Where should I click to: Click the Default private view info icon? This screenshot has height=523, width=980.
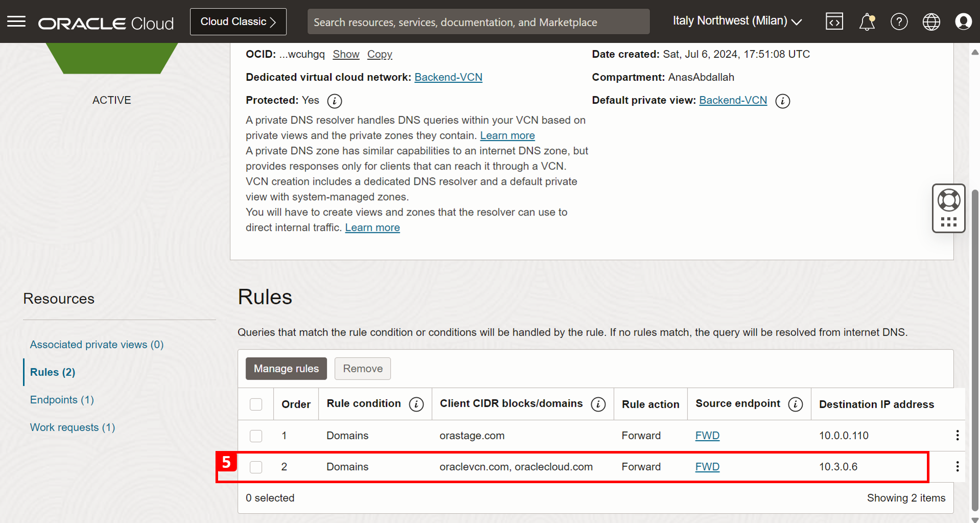tap(783, 101)
